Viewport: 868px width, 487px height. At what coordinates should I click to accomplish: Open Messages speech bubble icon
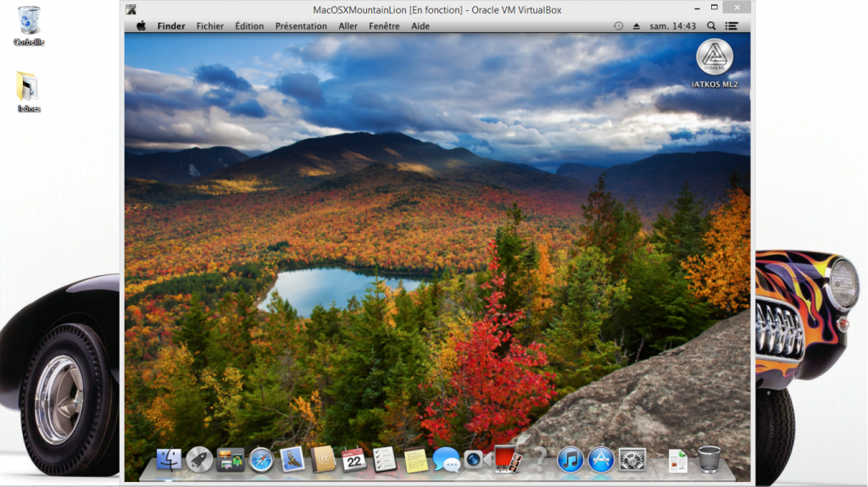tap(446, 460)
